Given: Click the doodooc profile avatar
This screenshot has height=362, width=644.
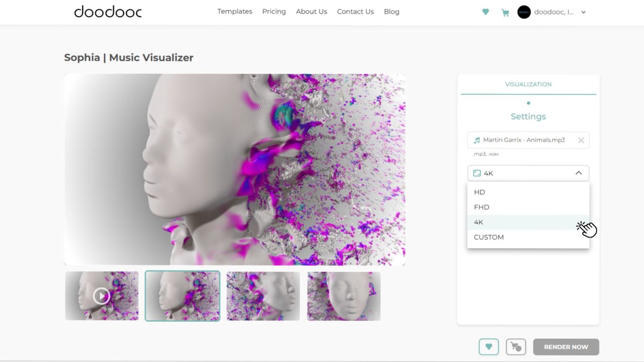Looking at the screenshot, I should (x=524, y=12).
